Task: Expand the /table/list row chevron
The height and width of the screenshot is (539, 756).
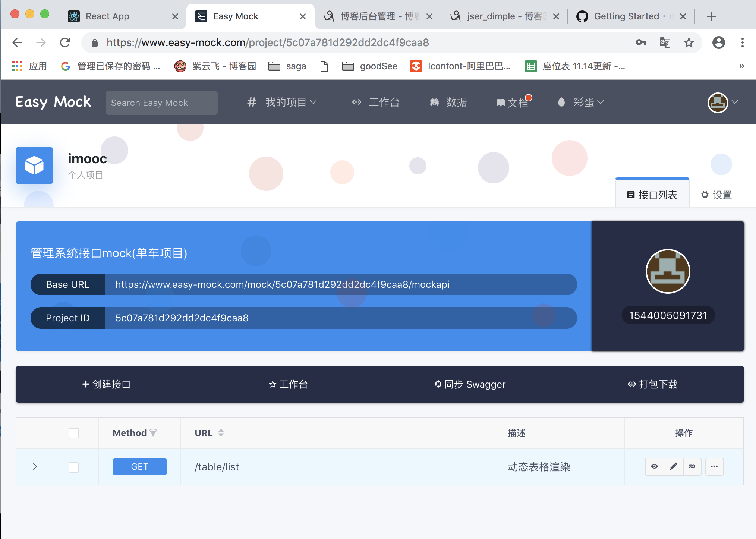Action: (35, 467)
